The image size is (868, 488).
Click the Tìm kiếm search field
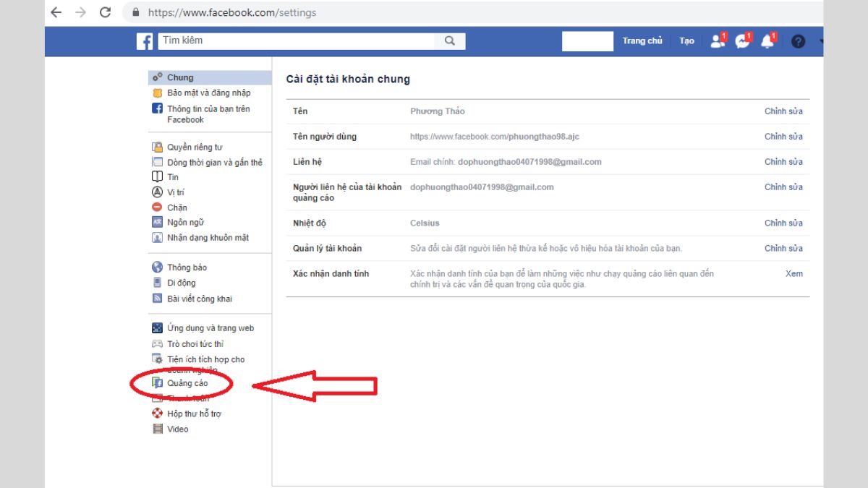coord(297,41)
